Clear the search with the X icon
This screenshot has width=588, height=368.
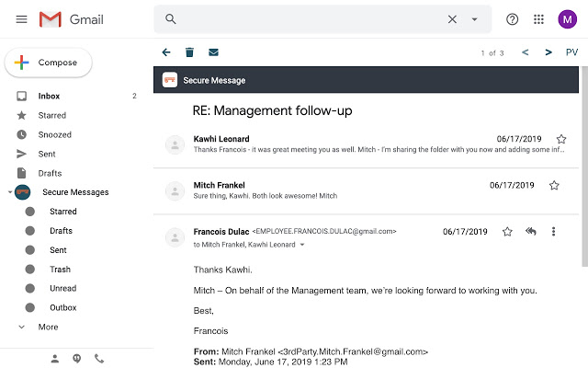(452, 19)
